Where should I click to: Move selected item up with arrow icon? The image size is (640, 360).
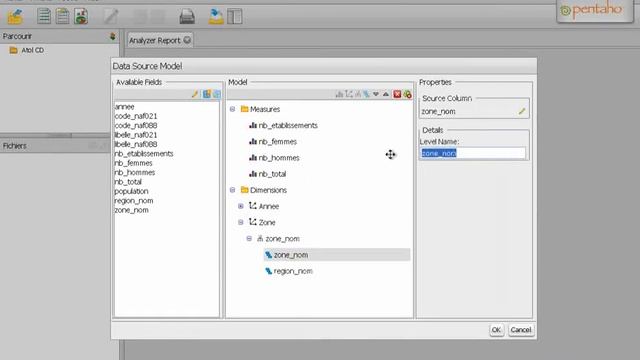pos(386,94)
